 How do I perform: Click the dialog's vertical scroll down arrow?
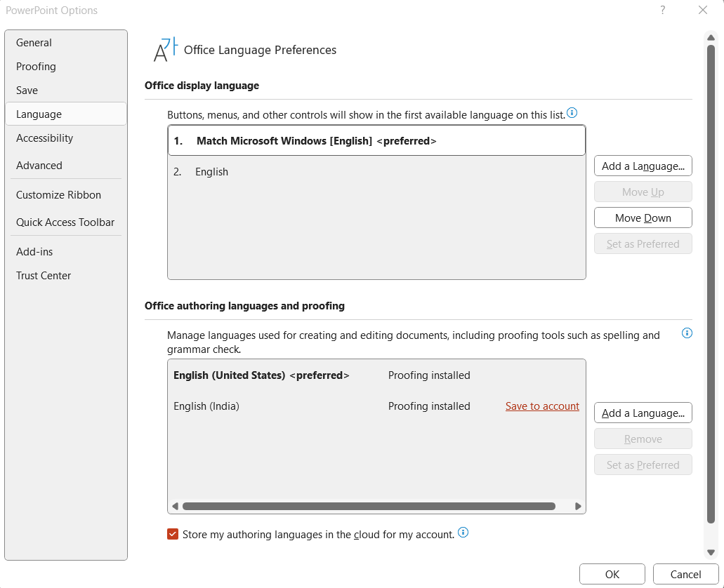click(711, 552)
